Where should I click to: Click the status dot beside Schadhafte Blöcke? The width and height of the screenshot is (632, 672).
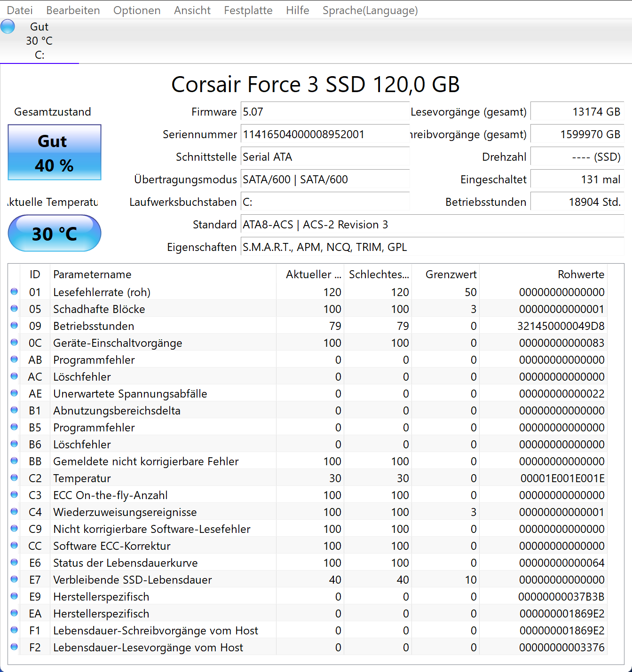point(14,308)
